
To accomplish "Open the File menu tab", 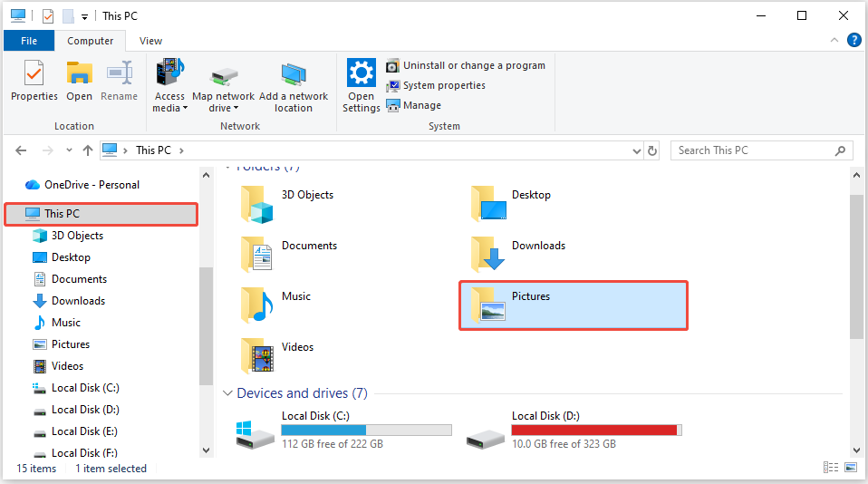I will click(29, 41).
